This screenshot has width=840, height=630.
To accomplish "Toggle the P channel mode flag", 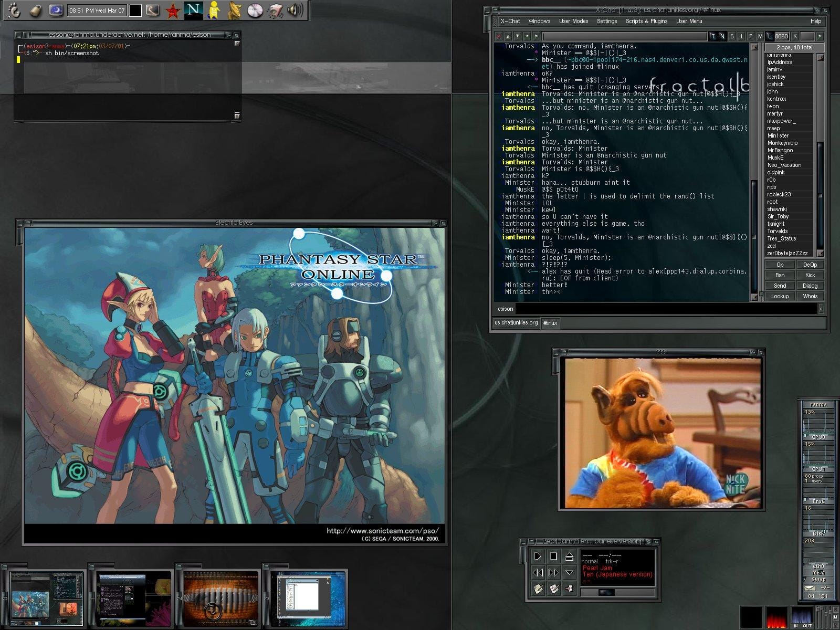I will 751,36.
